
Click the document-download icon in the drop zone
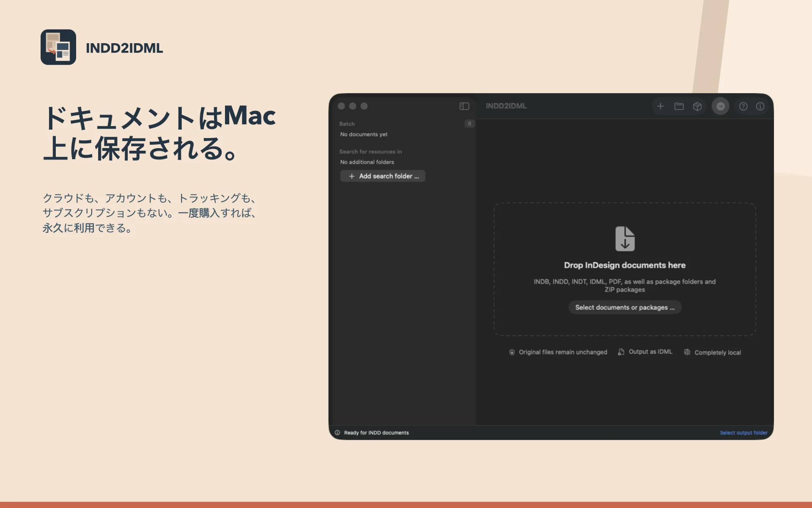[625, 239]
